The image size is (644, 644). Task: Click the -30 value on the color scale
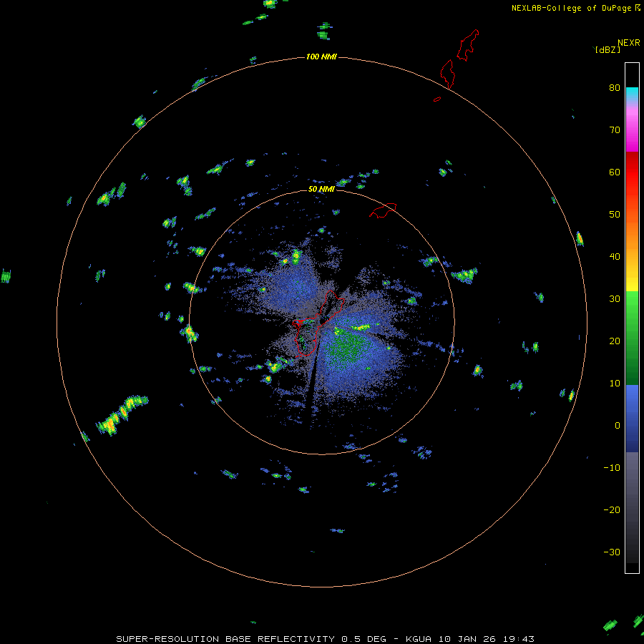(612, 552)
